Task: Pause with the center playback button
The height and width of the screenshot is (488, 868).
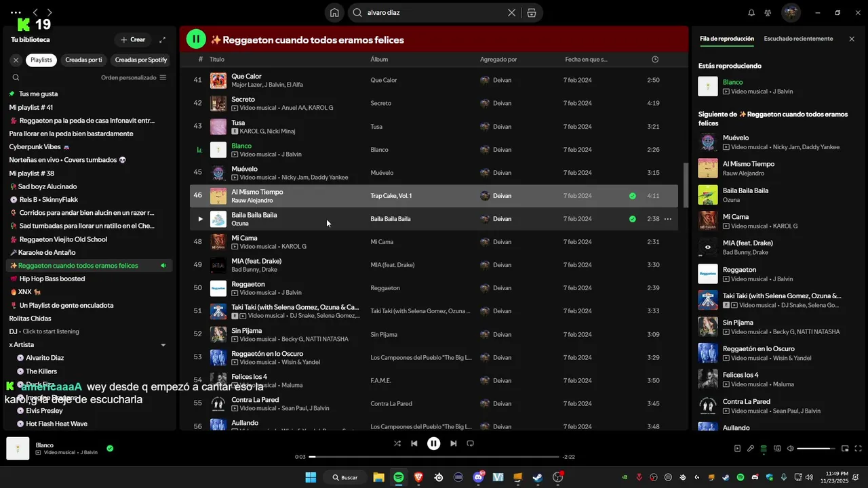Action: point(434,443)
